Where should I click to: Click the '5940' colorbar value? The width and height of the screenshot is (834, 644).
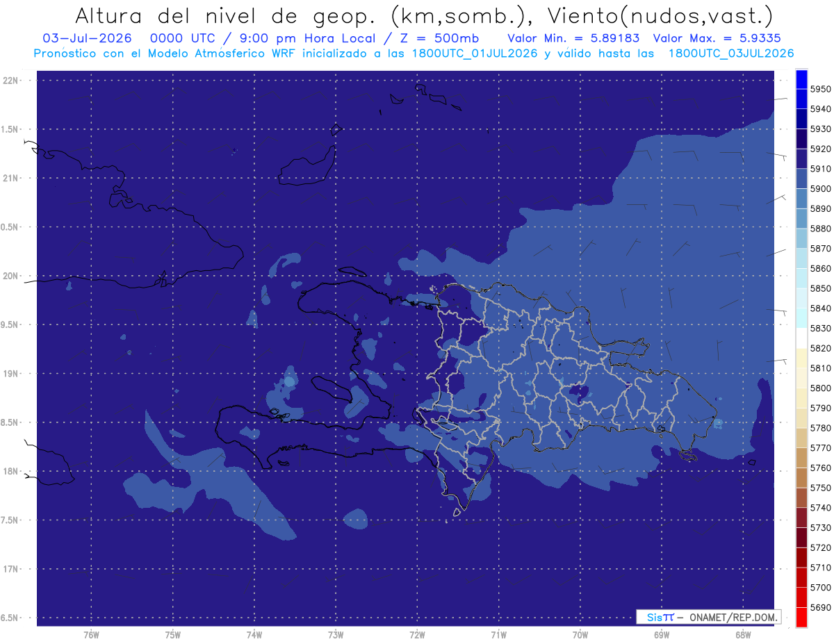(x=821, y=109)
